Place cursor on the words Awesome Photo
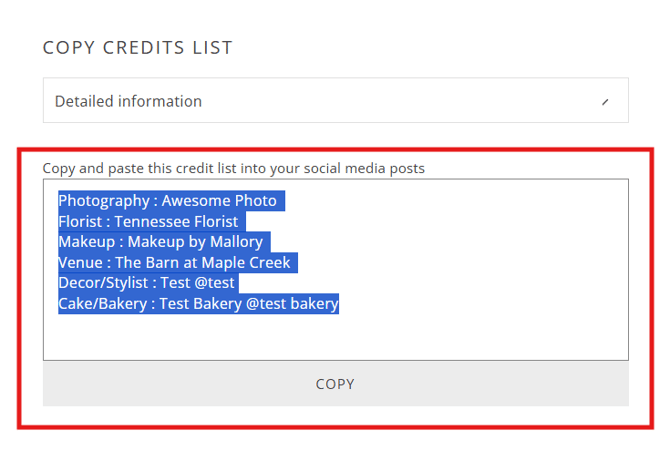 point(220,201)
